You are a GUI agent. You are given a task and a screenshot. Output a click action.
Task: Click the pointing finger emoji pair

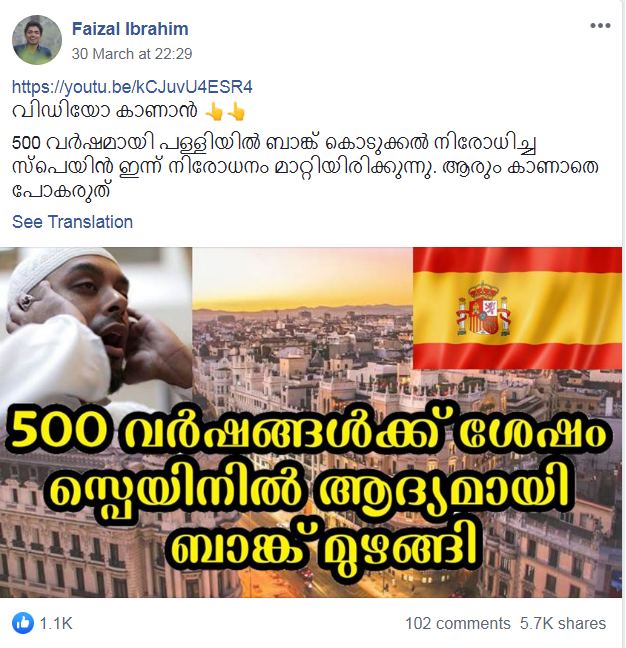(x=226, y=112)
